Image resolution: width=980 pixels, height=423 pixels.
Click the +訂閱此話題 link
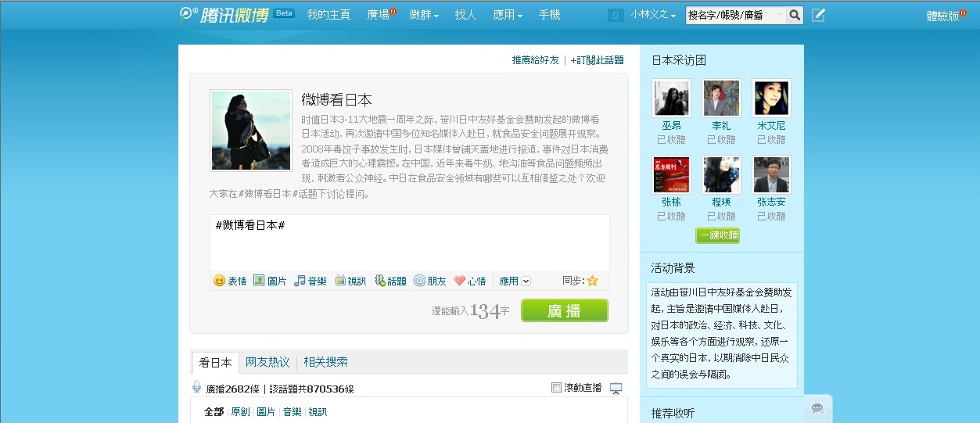tap(597, 60)
